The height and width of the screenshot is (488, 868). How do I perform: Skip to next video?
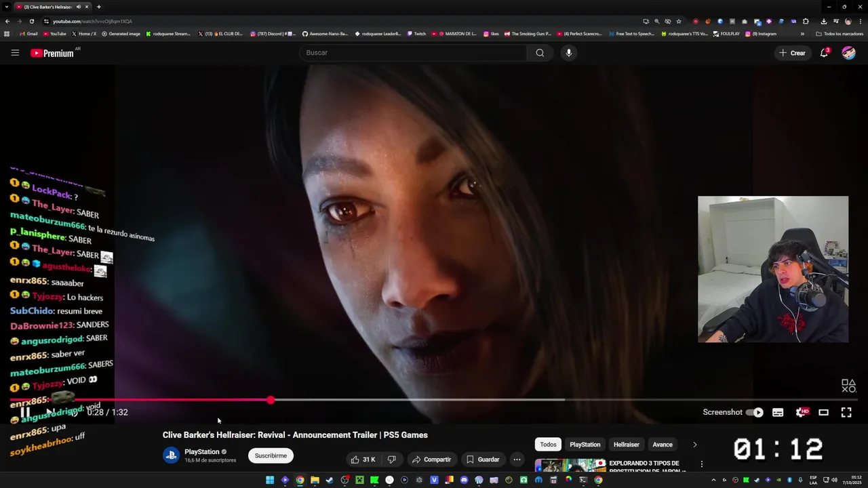(x=51, y=412)
